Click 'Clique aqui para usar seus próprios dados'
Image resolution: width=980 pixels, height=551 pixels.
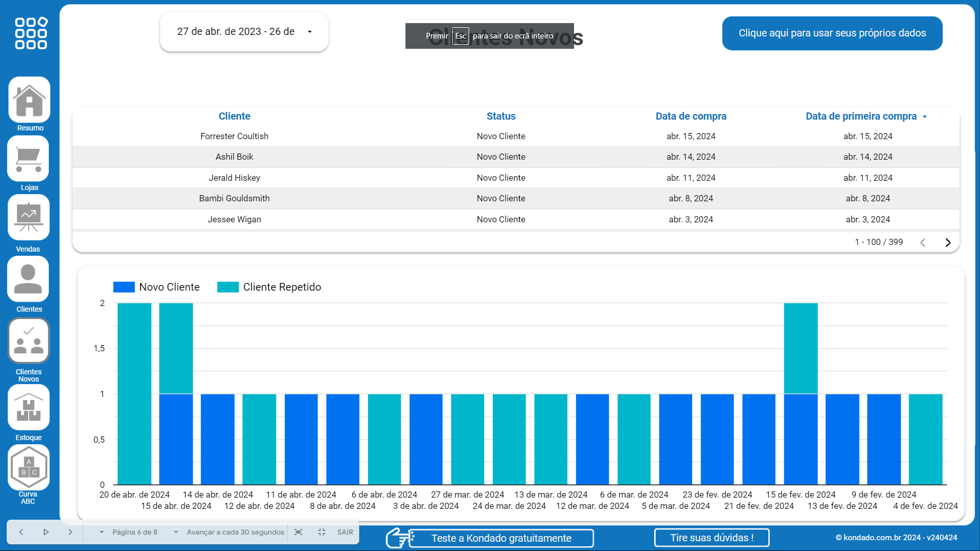(x=832, y=33)
